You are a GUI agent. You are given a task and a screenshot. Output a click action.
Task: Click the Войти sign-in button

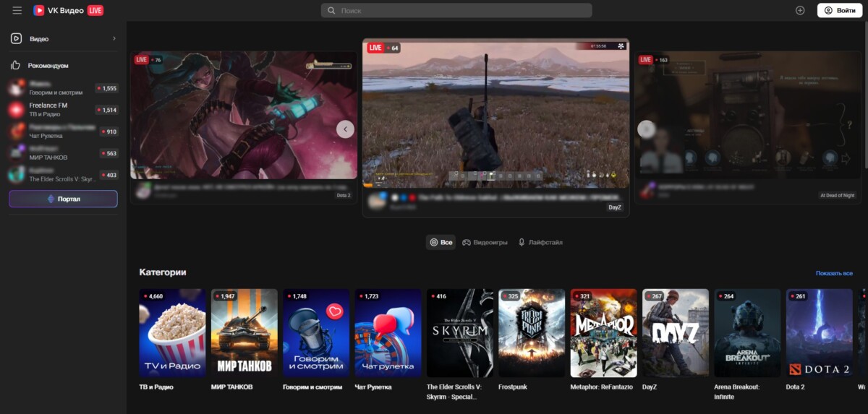(840, 10)
